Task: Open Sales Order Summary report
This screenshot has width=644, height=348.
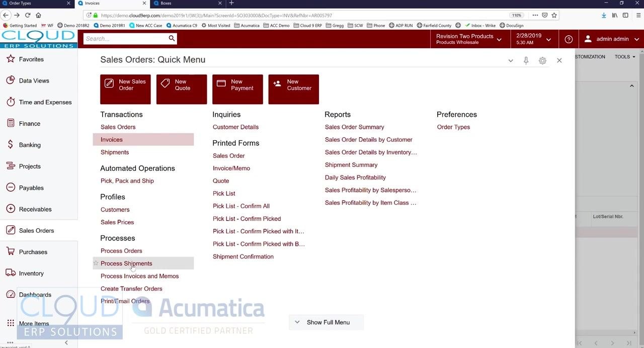Action: pos(354,127)
